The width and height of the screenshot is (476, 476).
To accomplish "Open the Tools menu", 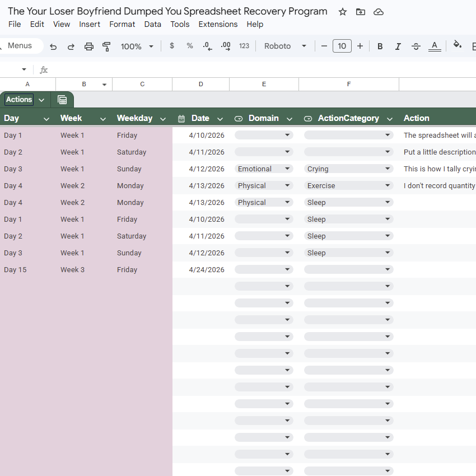I will (x=180, y=24).
